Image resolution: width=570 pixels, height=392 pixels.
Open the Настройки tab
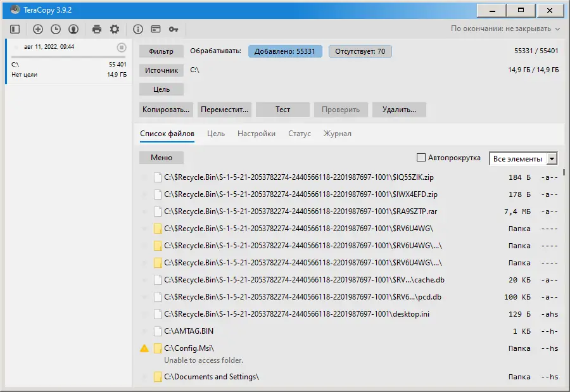tap(256, 134)
